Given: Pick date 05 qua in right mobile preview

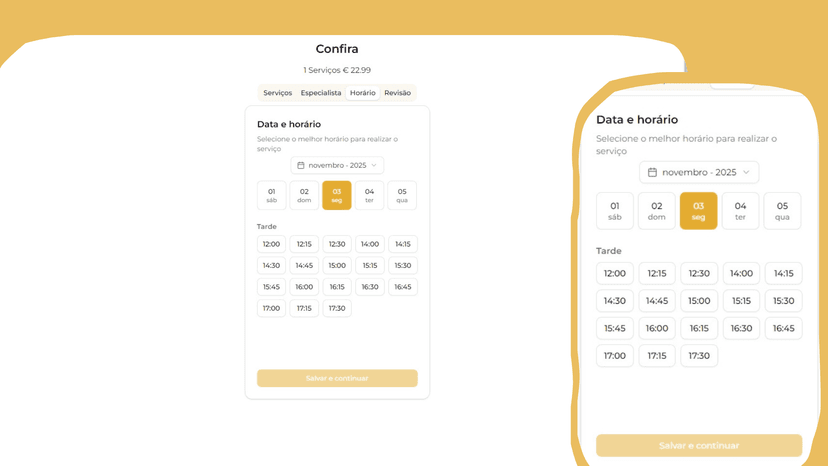Looking at the screenshot, I should tap(782, 211).
